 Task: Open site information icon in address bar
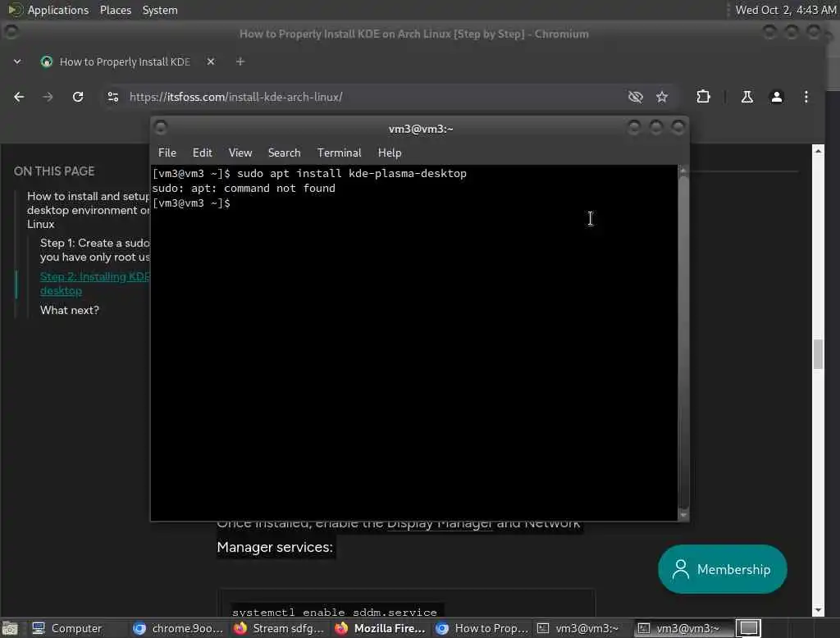(113, 97)
